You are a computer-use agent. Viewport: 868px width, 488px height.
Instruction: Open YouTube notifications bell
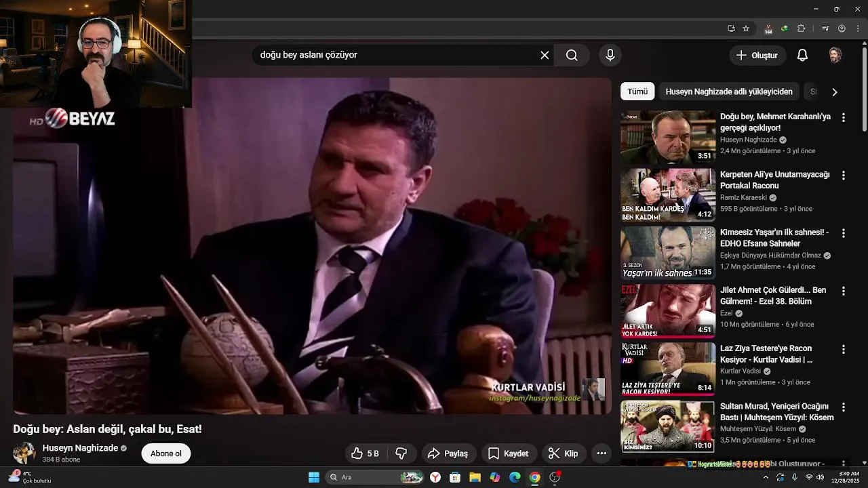tap(802, 56)
